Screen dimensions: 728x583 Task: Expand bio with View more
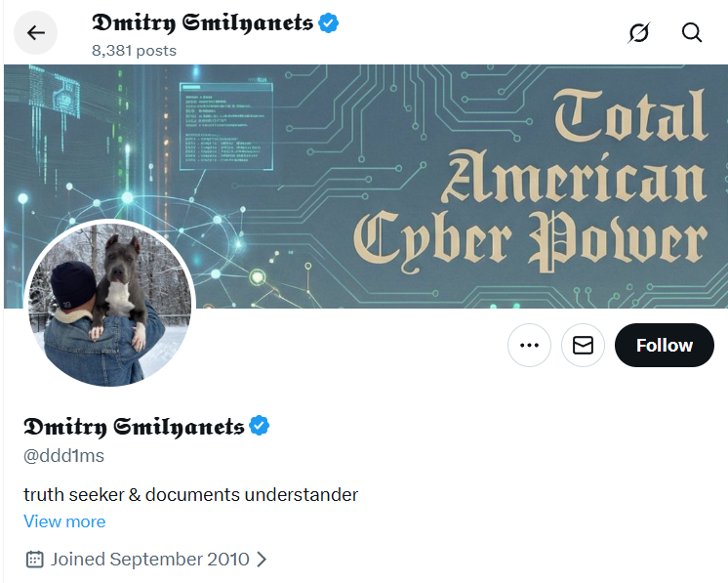tap(64, 521)
